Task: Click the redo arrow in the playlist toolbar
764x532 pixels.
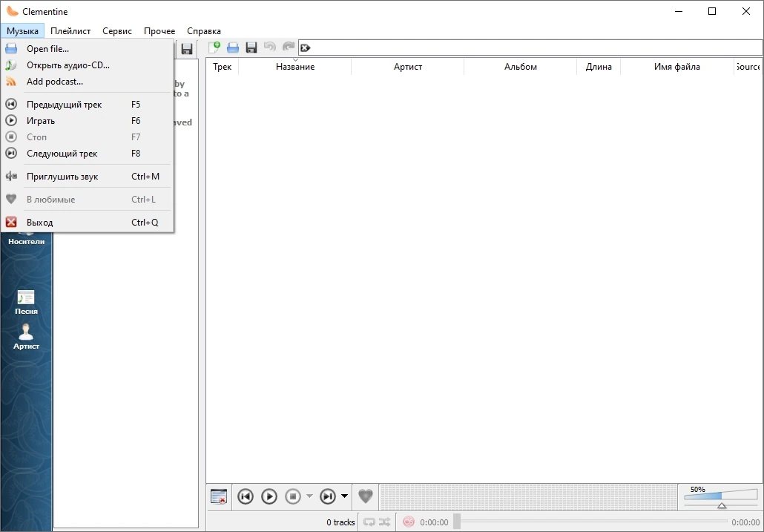Action: click(x=289, y=47)
